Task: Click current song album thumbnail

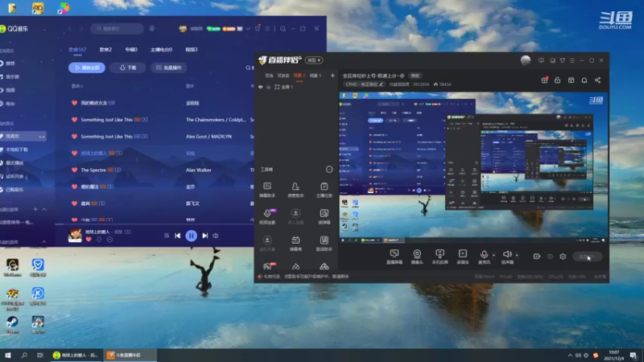Action: 75,236
